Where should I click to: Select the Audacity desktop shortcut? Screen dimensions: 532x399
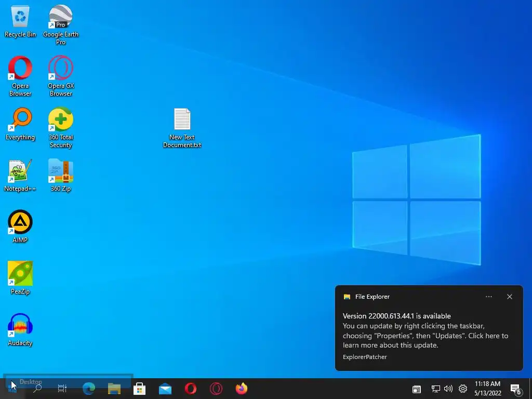(x=20, y=329)
